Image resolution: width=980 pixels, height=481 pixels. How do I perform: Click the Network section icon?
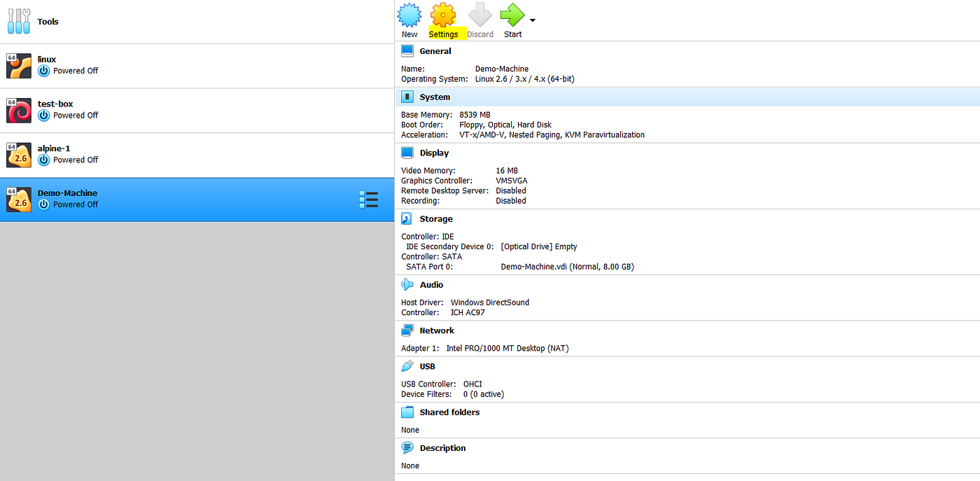pyautogui.click(x=407, y=330)
